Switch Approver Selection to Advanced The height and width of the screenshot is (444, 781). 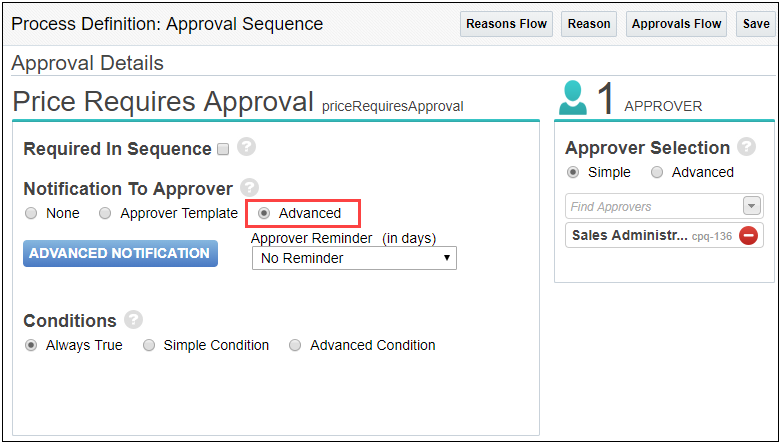tap(657, 172)
